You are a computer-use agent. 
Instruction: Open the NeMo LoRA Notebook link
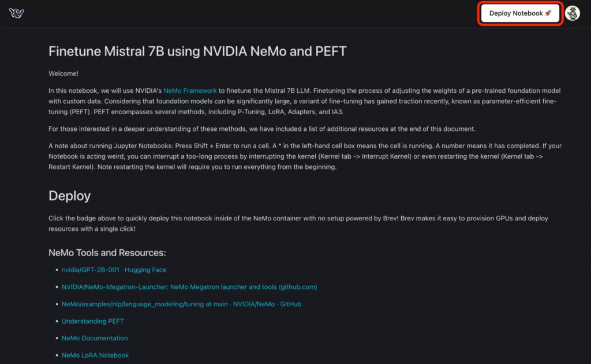click(x=95, y=355)
